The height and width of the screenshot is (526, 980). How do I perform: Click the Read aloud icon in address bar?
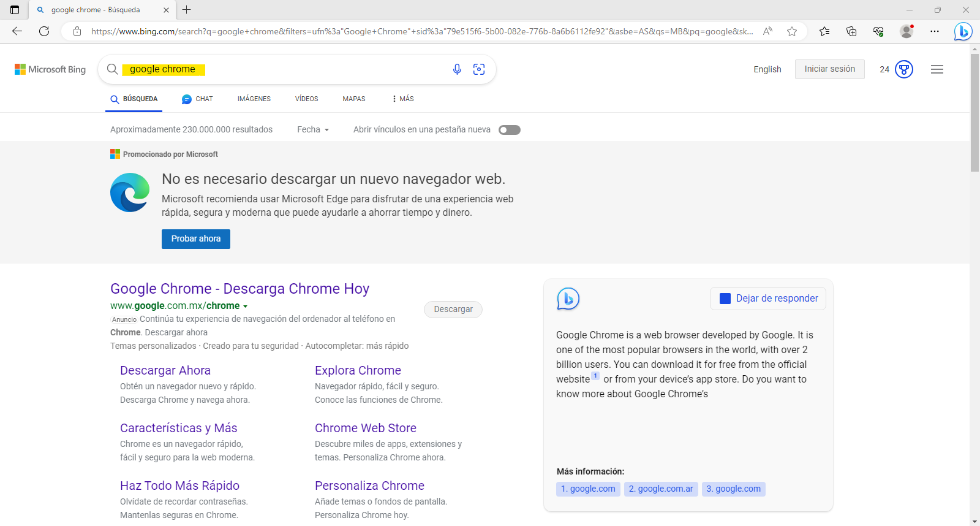click(767, 31)
